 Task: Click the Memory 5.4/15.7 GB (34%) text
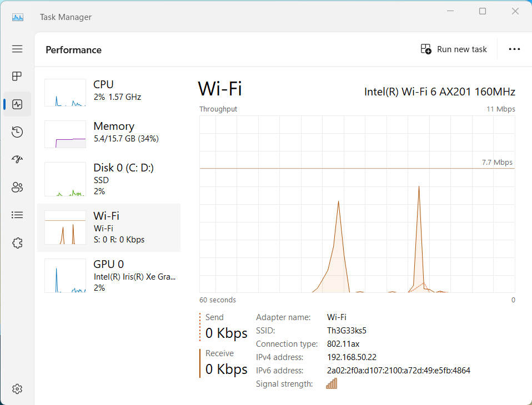click(x=126, y=139)
